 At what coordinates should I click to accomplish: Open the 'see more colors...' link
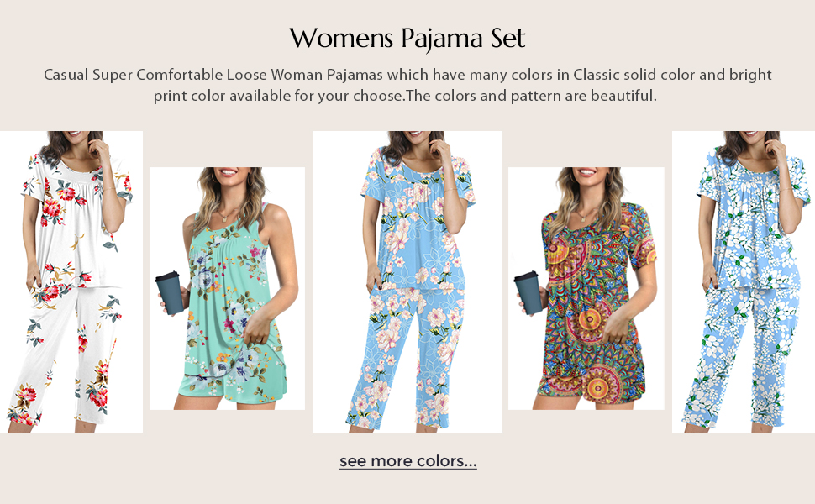click(408, 461)
